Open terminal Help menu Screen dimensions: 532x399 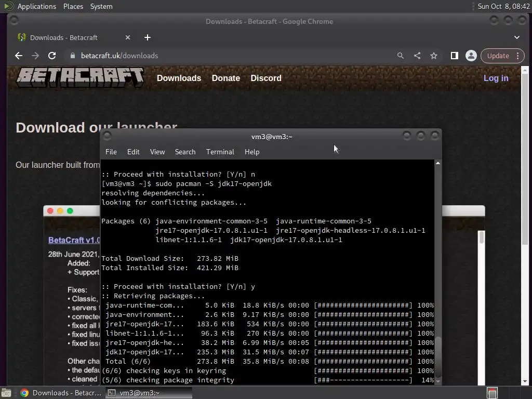click(252, 152)
